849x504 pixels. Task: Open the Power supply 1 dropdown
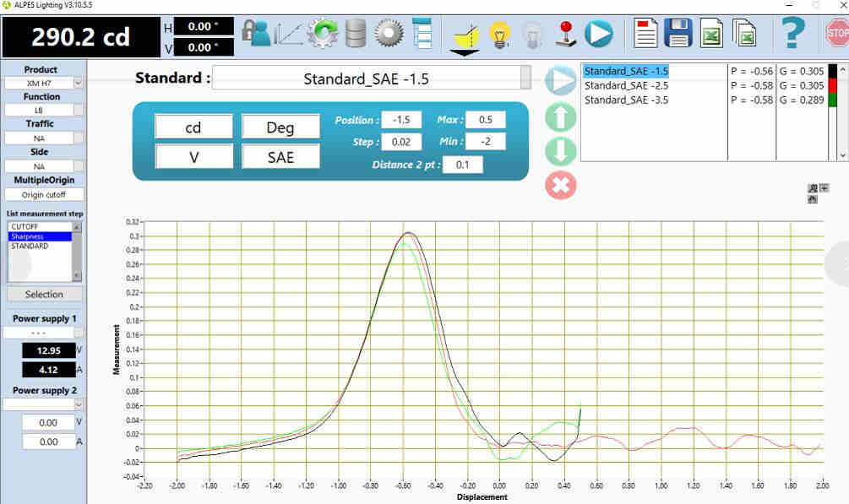(78, 333)
